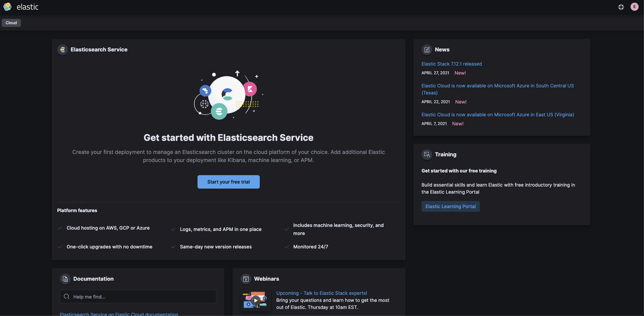Click the Webinars section icon
644x316 pixels.
(246, 279)
